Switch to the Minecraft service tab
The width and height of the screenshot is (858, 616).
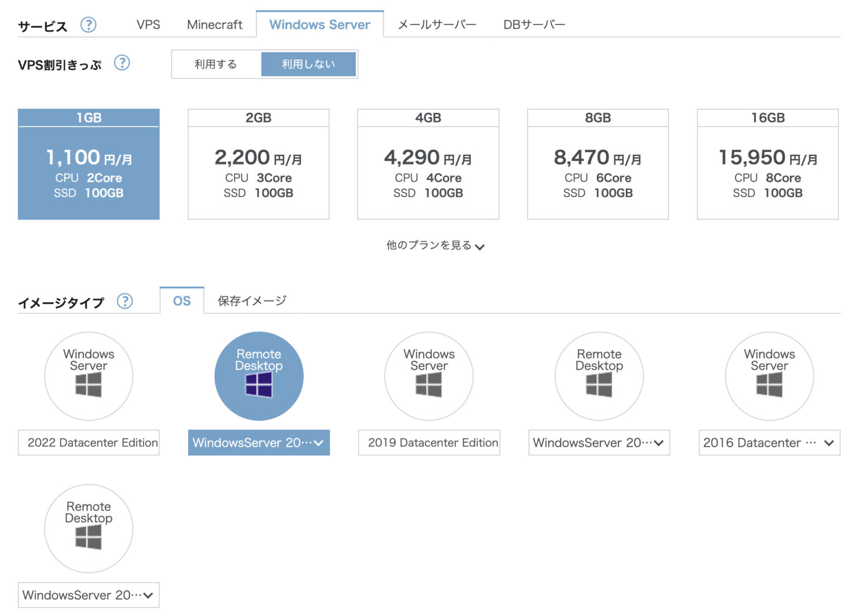[215, 25]
